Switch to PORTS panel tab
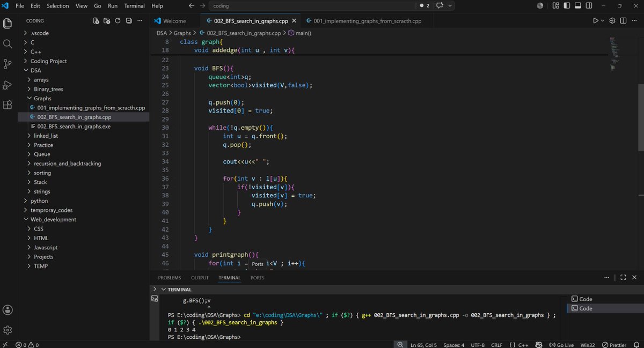 point(257,278)
